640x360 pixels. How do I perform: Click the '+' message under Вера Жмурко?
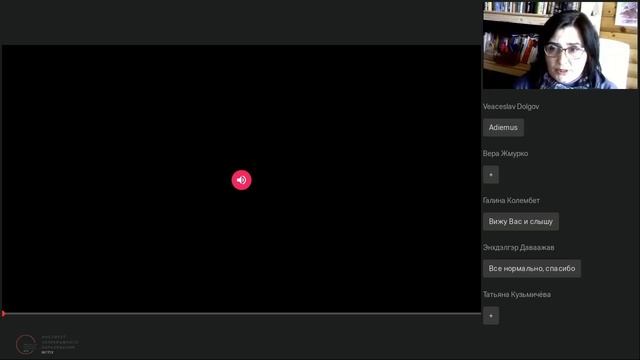(x=491, y=175)
